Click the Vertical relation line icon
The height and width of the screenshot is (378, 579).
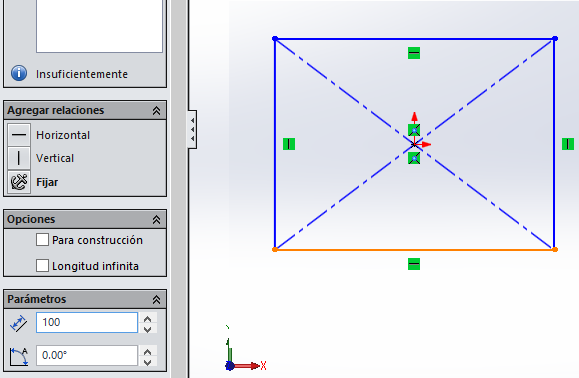[x=19, y=158]
